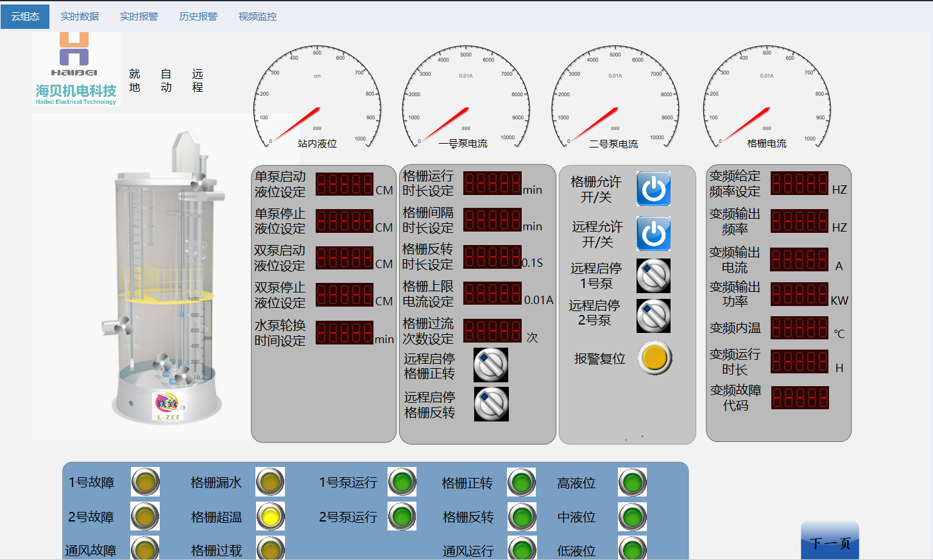The height and width of the screenshot is (560, 933).
Task: Click the green 1号泵运行 indicator lamp
Action: pos(402,482)
